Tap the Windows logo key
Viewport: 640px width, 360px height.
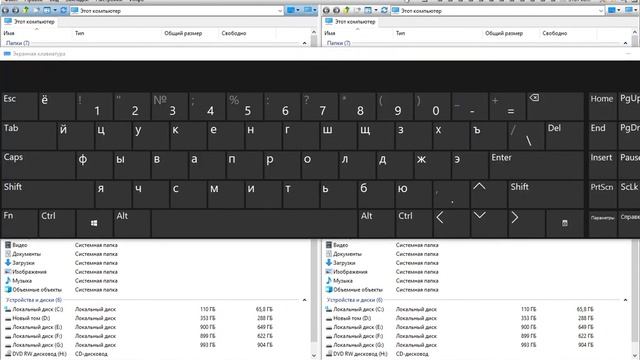[x=94, y=223]
